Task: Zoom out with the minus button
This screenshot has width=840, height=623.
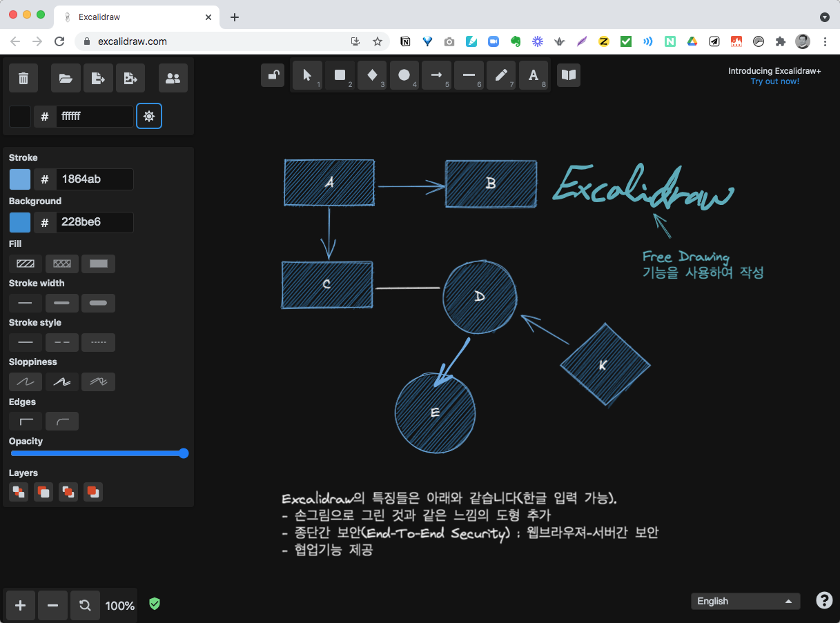Action: 52,605
